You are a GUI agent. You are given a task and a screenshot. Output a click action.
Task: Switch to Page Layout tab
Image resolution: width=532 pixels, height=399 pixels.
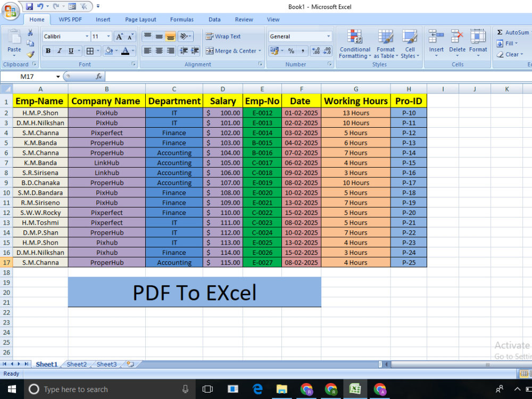[x=140, y=19]
